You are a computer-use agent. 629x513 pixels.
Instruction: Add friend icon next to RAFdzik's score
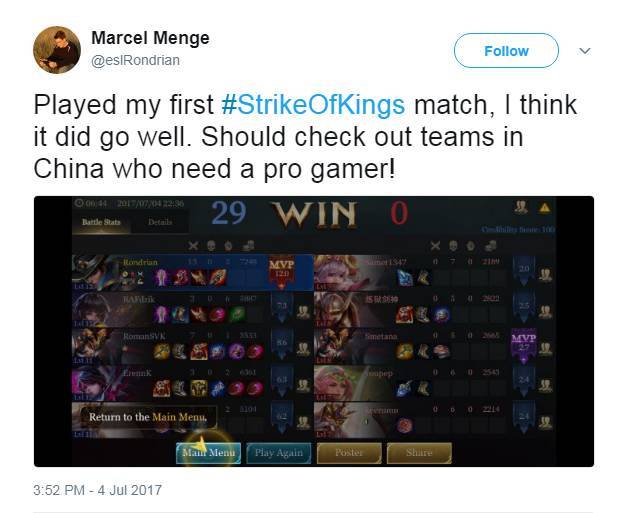pos(303,312)
